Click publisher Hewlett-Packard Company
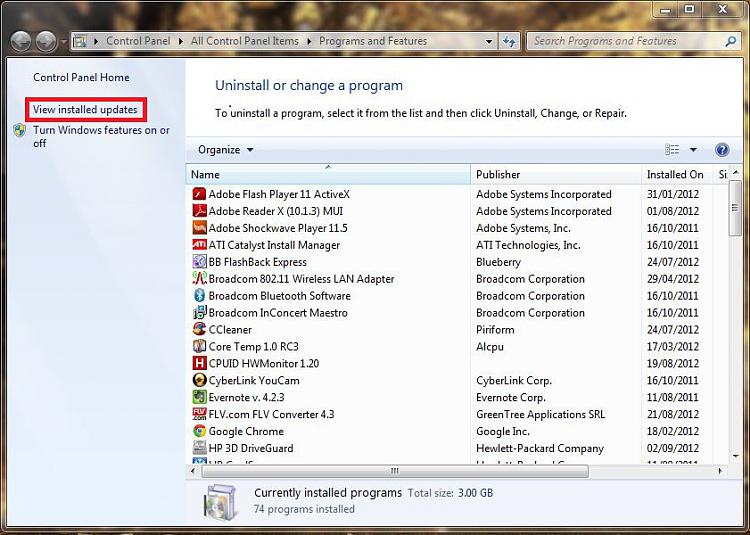This screenshot has width=750, height=535. pyautogui.click(x=540, y=448)
